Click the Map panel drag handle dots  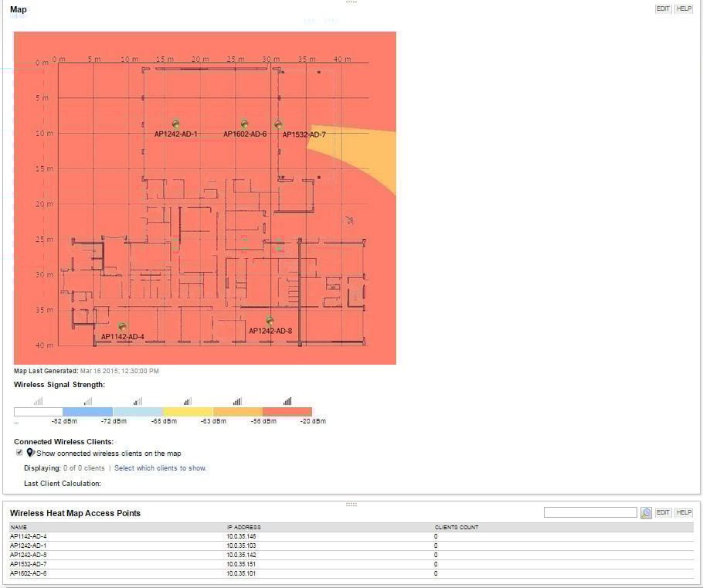(351, 2)
